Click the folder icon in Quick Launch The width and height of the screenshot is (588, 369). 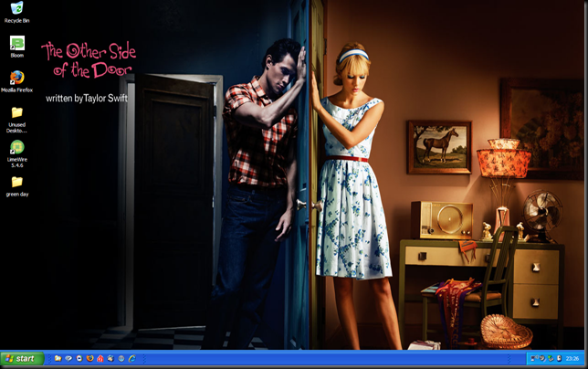(x=58, y=359)
